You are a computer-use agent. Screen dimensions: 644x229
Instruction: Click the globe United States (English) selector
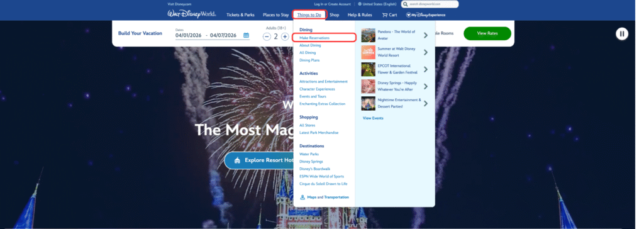tap(377, 4)
